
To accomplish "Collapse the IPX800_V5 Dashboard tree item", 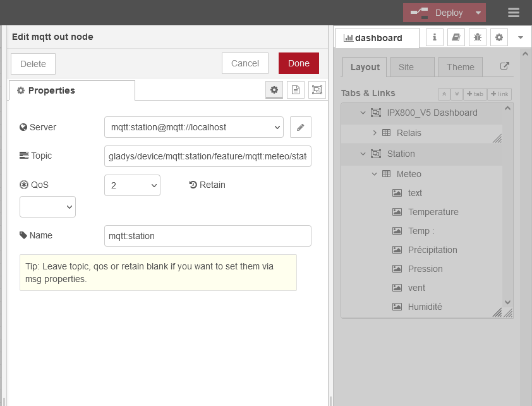I will (363, 113).
